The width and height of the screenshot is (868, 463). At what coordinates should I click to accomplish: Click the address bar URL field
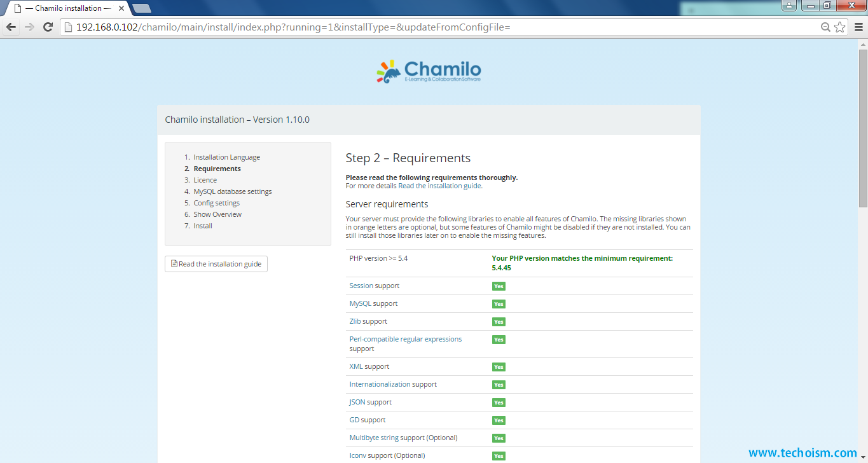click(x=439, y=27)
